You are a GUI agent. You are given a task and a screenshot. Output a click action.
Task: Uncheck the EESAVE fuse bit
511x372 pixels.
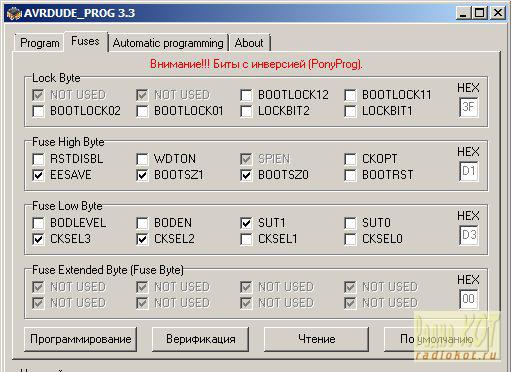pos(38,175)
